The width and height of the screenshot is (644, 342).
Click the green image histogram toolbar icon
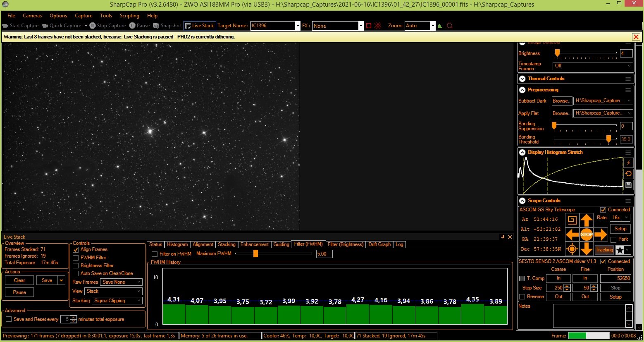(441, 26)
